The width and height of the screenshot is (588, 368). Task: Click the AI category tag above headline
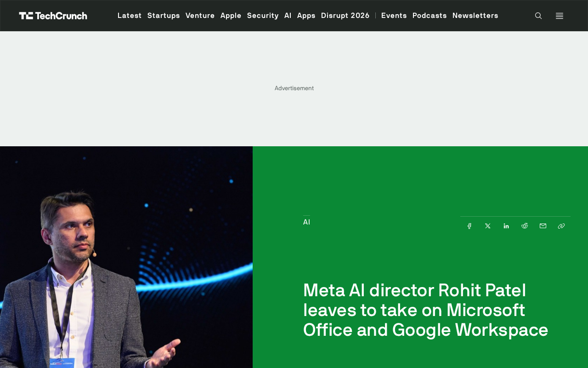(x=306, y=222)
